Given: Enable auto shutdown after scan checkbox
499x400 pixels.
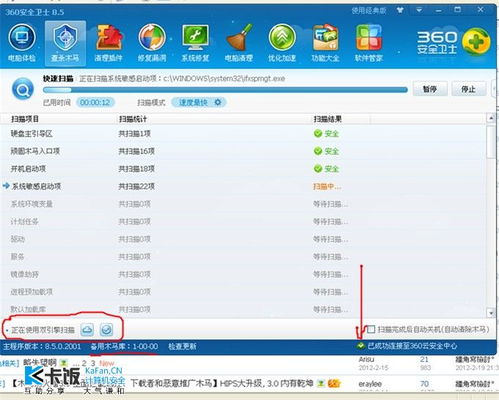Looking at the screenshot, I should (371, 329).
